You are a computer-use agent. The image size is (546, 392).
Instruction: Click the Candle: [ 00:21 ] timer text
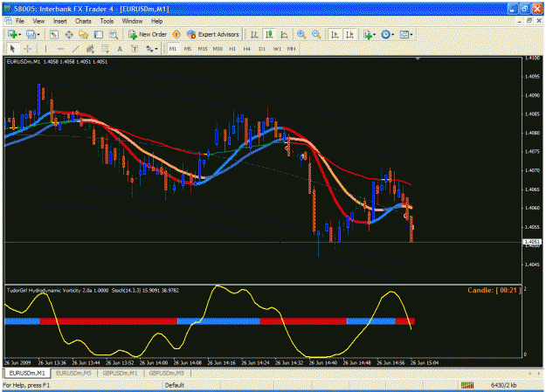(494, 291)
